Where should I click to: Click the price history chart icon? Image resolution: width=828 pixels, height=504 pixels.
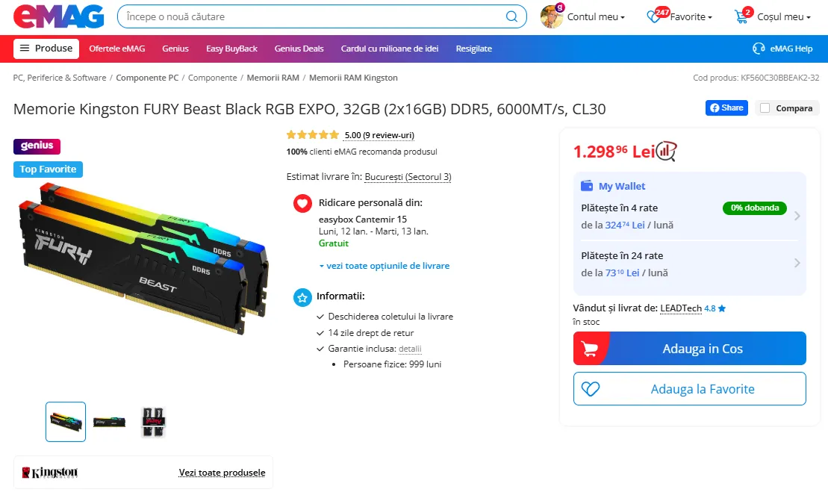(667, 152)
